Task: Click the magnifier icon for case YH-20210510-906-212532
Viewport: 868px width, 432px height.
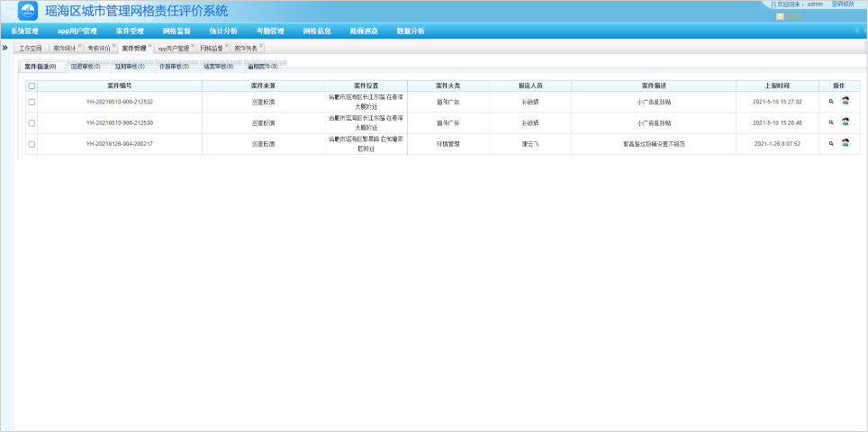Action: click(x=831, y=101)
